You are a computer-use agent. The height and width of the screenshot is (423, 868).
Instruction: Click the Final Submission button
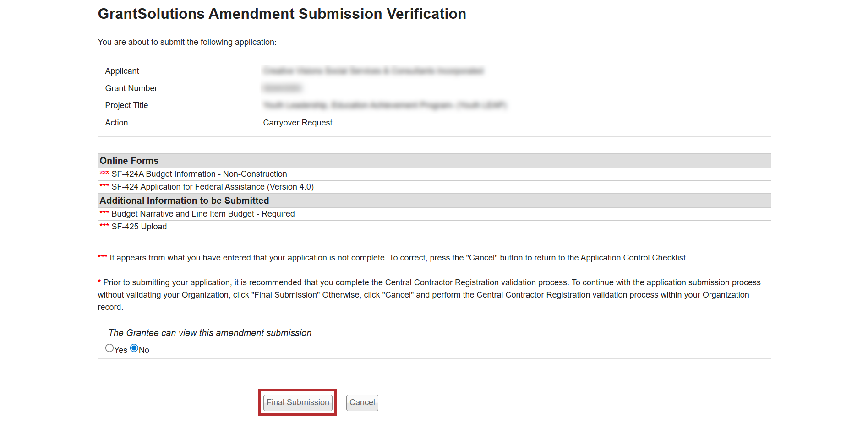click(x=298, y=402)
